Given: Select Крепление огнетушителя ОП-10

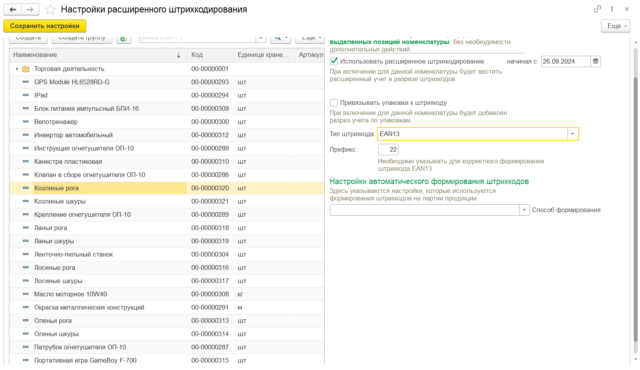Looking at the screenshot, I should [x=167, y=215].
